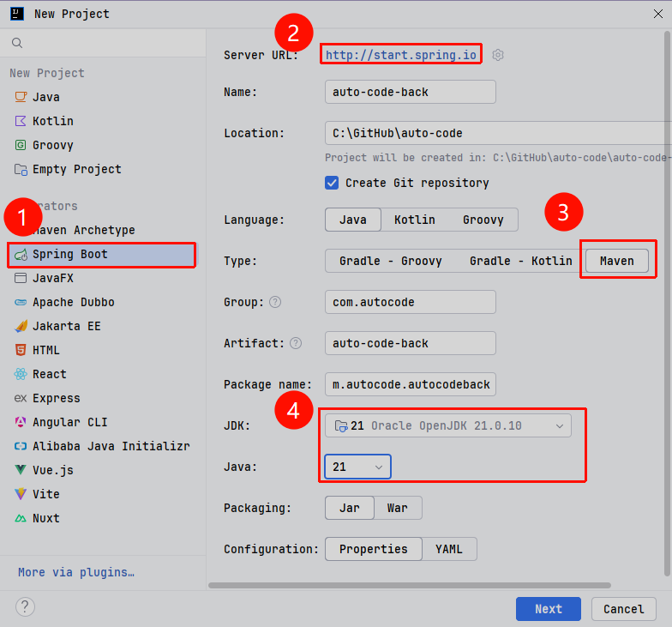The width and height of the screenshot is (672, 627).
Task: Click the horizontal scrollbar
Action: pos(410,585)
